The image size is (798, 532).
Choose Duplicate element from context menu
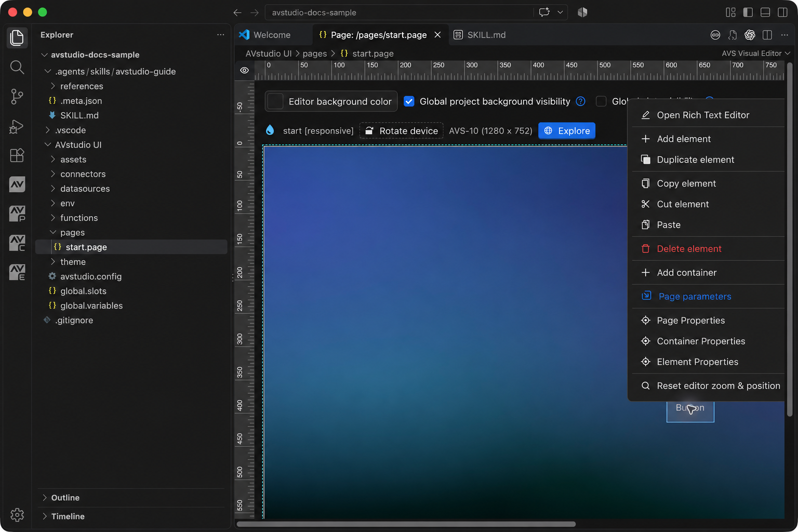[x=709, y=160]
